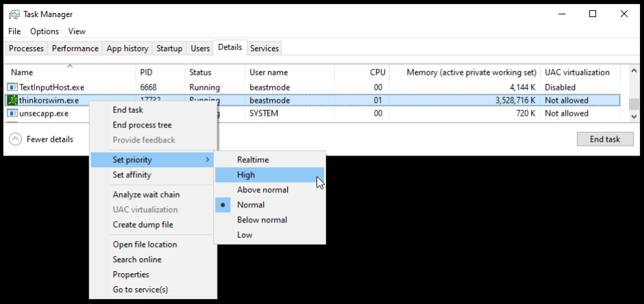Image resolution: width=644 pixels, height=304 pixels.
Task: Switch to the Services tab
Action: coord(264,49)
